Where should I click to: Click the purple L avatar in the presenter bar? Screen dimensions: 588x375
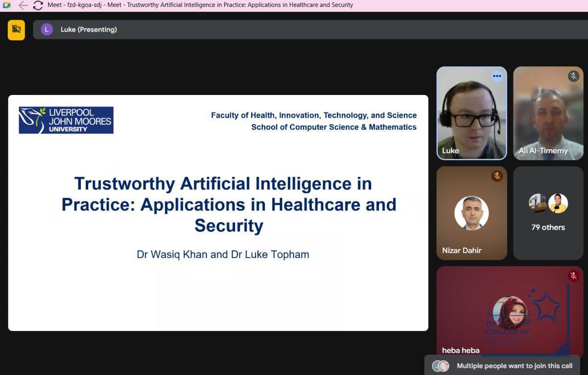46,29
